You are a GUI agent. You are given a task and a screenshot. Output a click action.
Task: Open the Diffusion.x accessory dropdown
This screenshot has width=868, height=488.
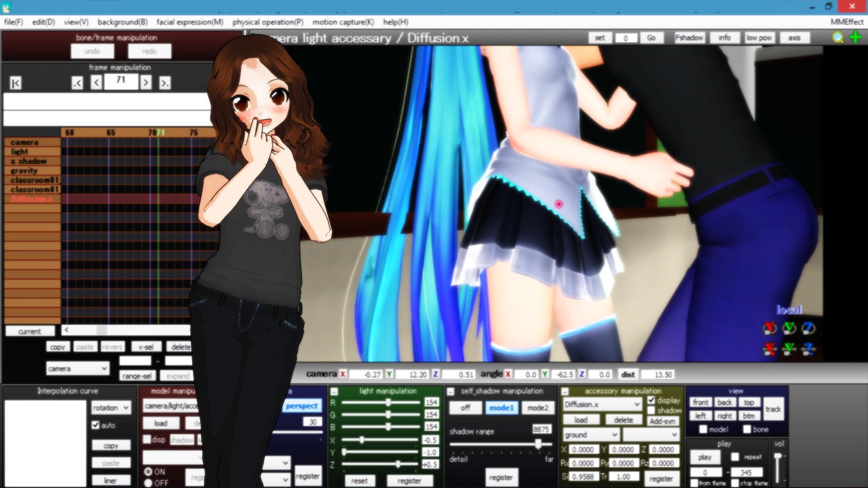tap(602, 404)
